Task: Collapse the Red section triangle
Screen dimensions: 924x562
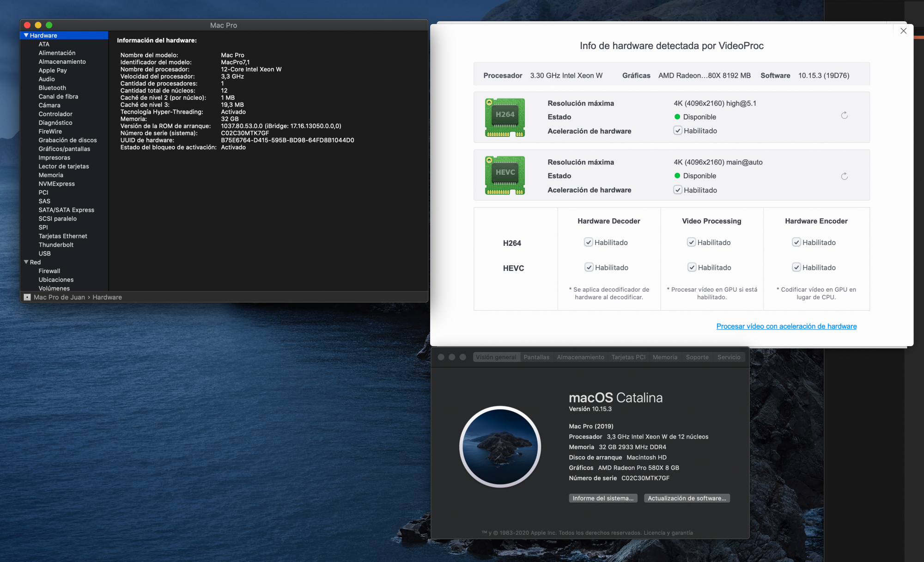Action: 26,262
